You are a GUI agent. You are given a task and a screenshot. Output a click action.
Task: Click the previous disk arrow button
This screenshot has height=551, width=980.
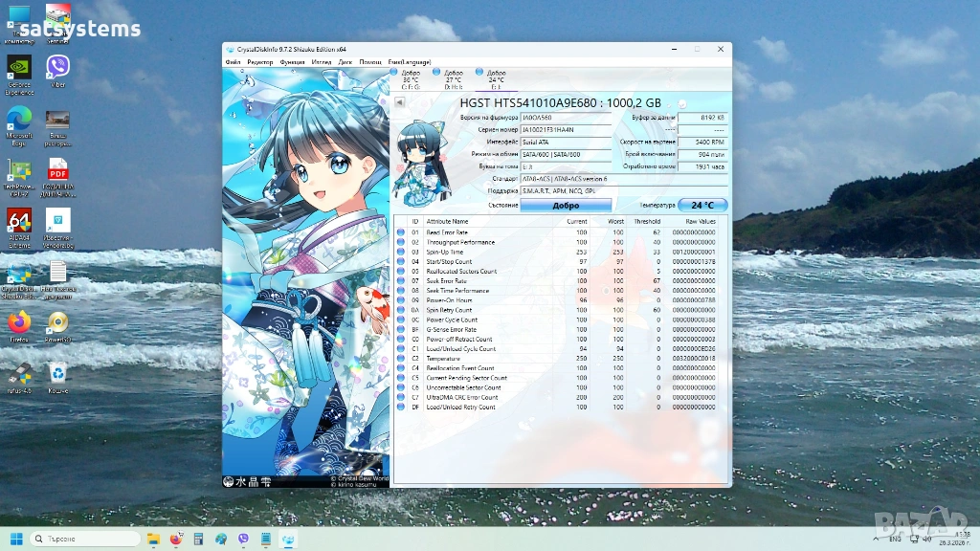[x=400, y=102]
